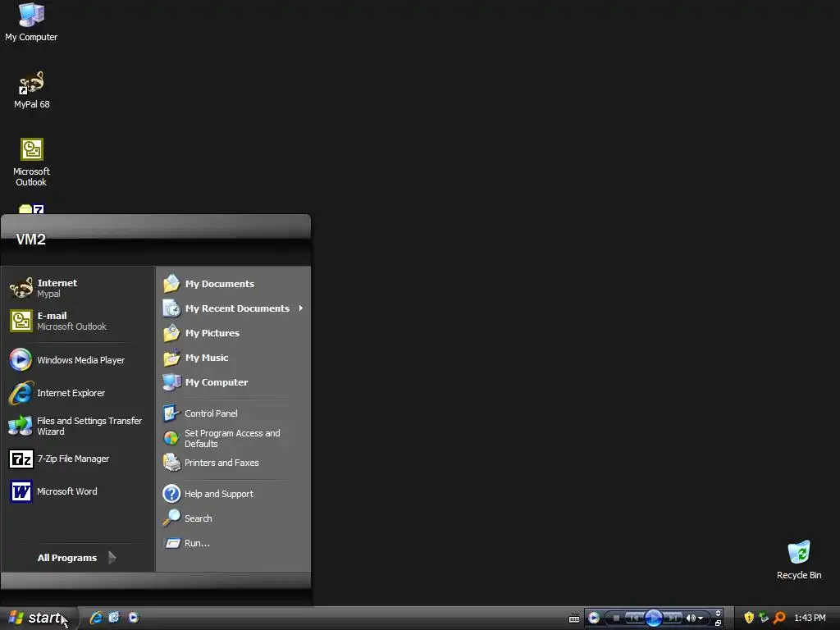Open Microsoft Outlook desktop icon
This screenshot has width=840, height=630.
pos(31,162)
